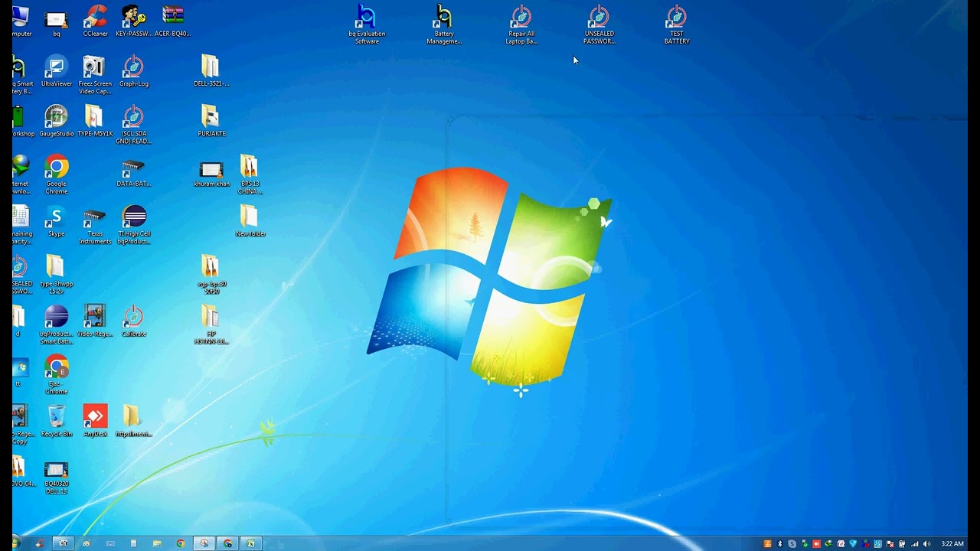Launch AnyDesk from the desktop
This screenshot has height=551, width=980.
coord(95,422)
